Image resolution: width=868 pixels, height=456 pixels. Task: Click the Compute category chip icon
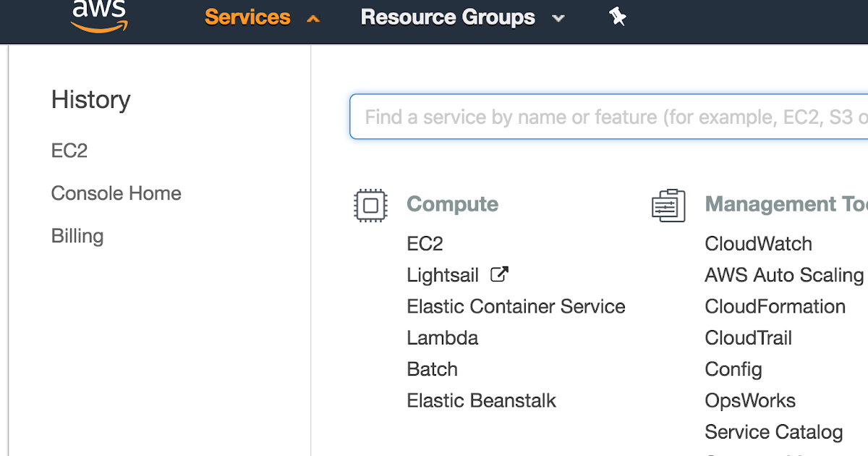(370, 206)
